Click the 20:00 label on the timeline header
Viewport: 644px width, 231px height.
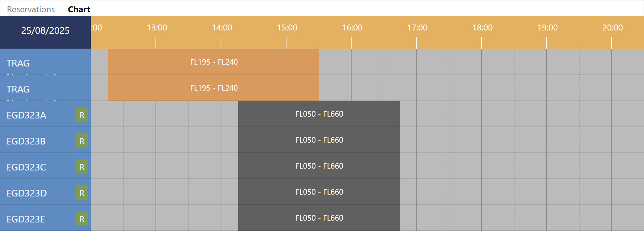(x=612, y=27)
